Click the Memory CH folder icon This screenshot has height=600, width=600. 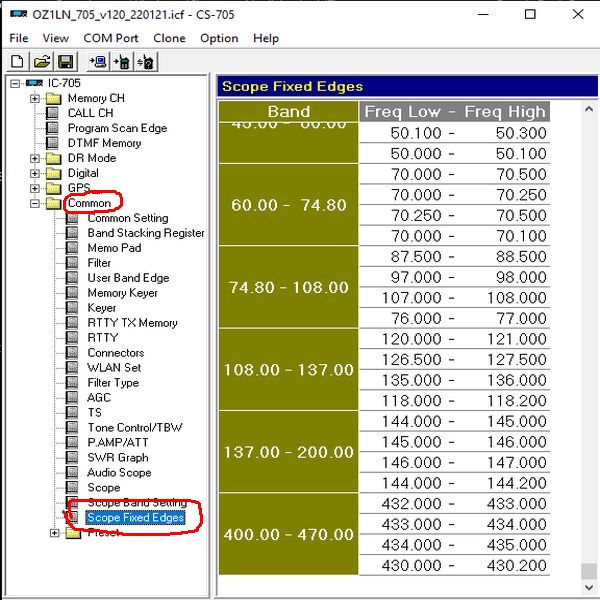(54, 98)
